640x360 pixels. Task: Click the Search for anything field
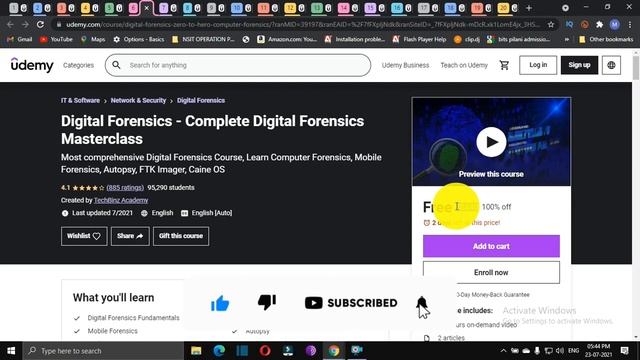[238, 65]
